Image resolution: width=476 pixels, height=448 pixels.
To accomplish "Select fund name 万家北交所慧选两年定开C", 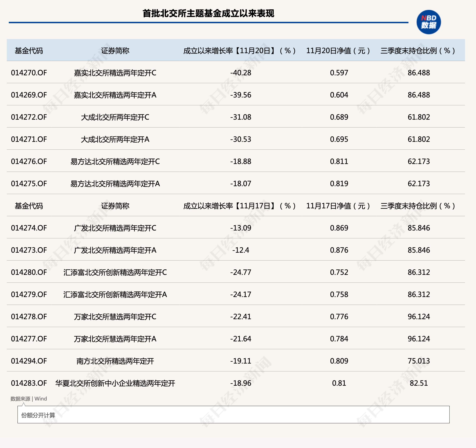I will pyautogui.click(x=115, y=317).
